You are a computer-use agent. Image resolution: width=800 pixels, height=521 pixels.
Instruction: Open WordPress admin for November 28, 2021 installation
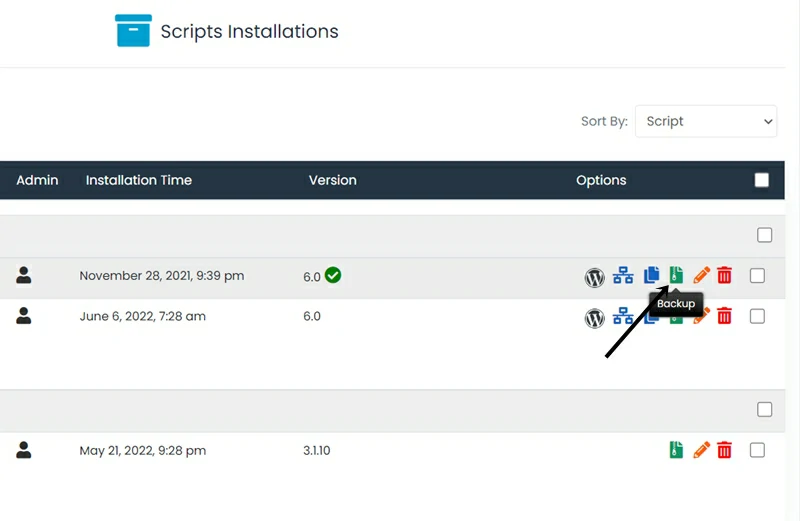point(595,277)
